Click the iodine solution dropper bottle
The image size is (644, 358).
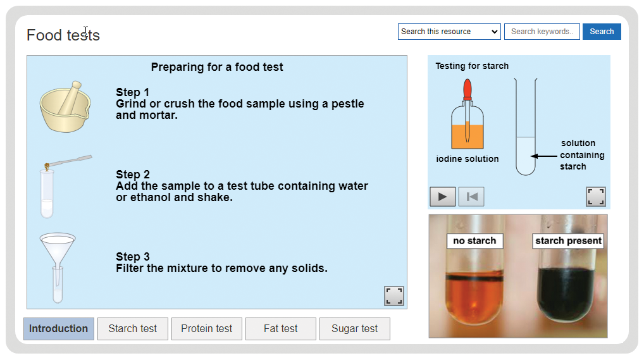tap(468, 114)
